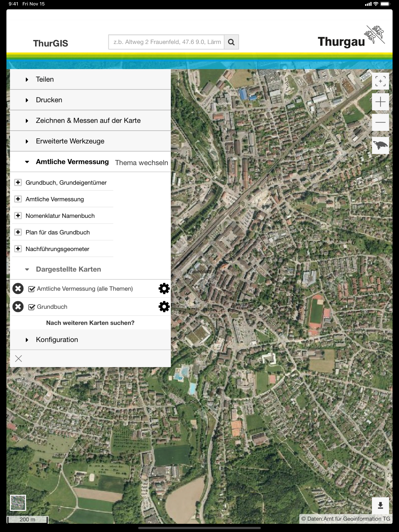Tap the Fri Nov 15 date in the status bar
Screen dimensions: 399x532
pyautogui.click(x=34, y=4)
